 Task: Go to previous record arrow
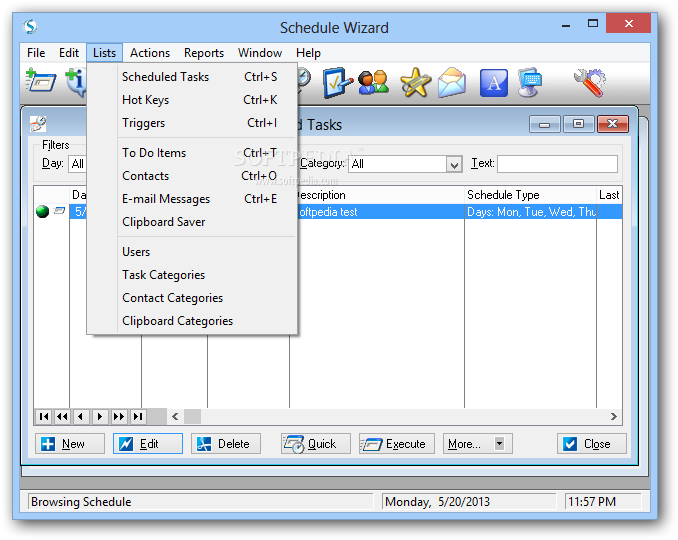(x=81, y=416)
